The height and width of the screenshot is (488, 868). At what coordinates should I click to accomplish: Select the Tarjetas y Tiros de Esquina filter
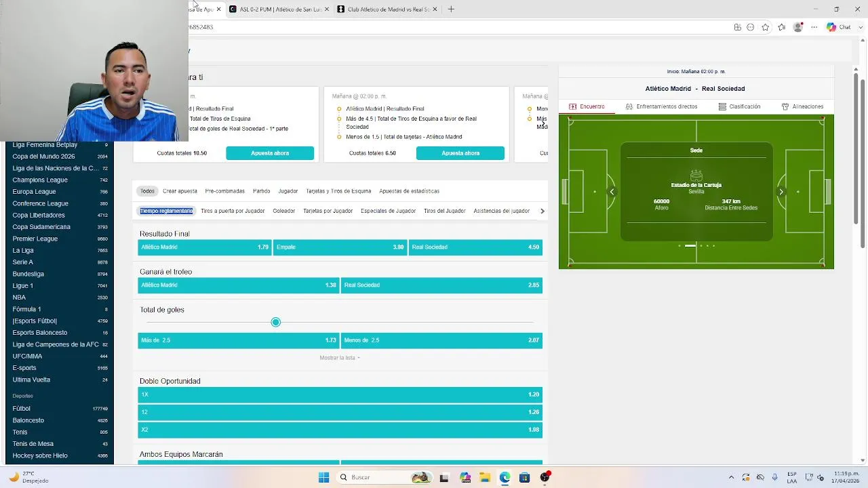tap(338, 191)
